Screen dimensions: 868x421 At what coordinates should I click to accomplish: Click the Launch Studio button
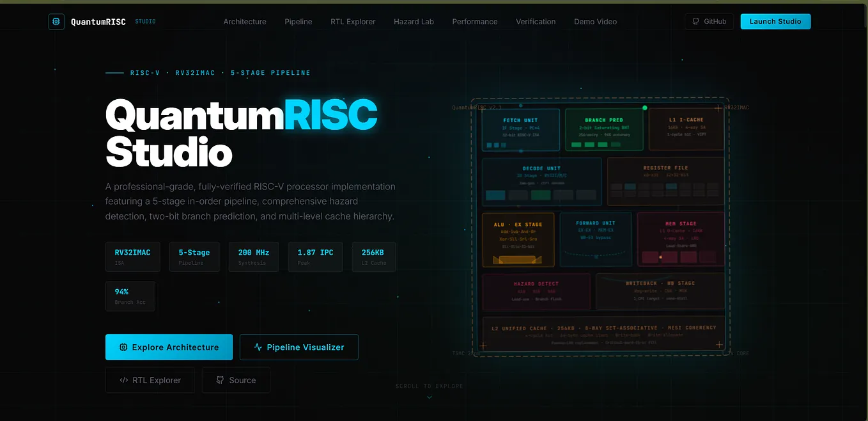pyautogui.click(x=775, y=22)
